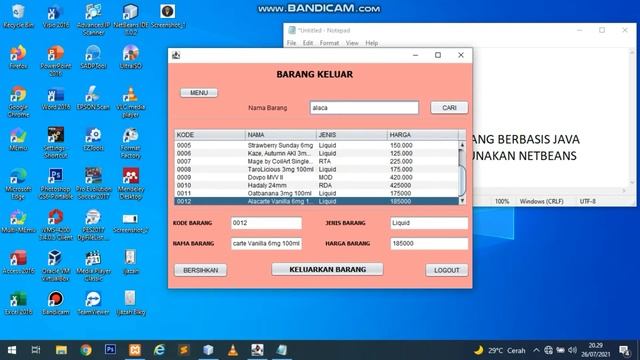Select Photoshop CS6 Portable desktop icon

(x=56, y=184)
